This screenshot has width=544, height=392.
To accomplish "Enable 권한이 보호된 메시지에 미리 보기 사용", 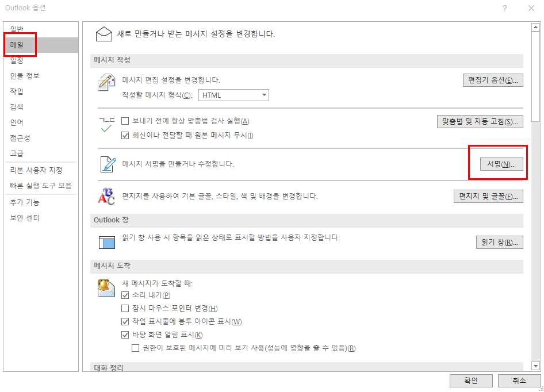I will (136, 348).
